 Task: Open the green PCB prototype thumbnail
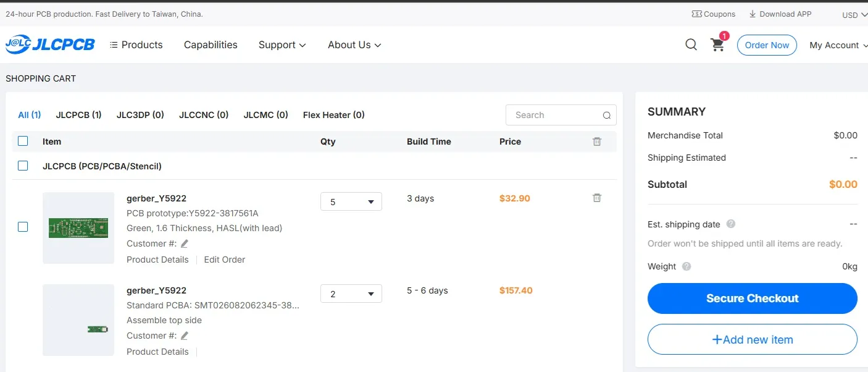pos(78,228)
